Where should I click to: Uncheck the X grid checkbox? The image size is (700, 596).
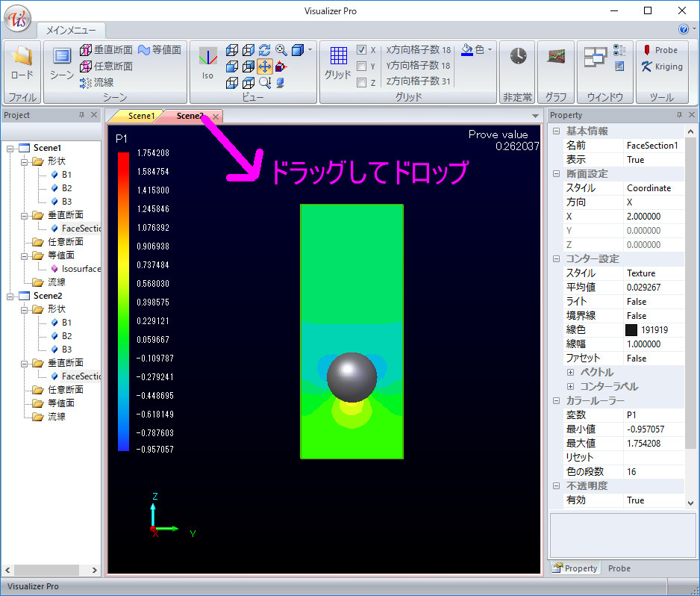pos(361,50)
